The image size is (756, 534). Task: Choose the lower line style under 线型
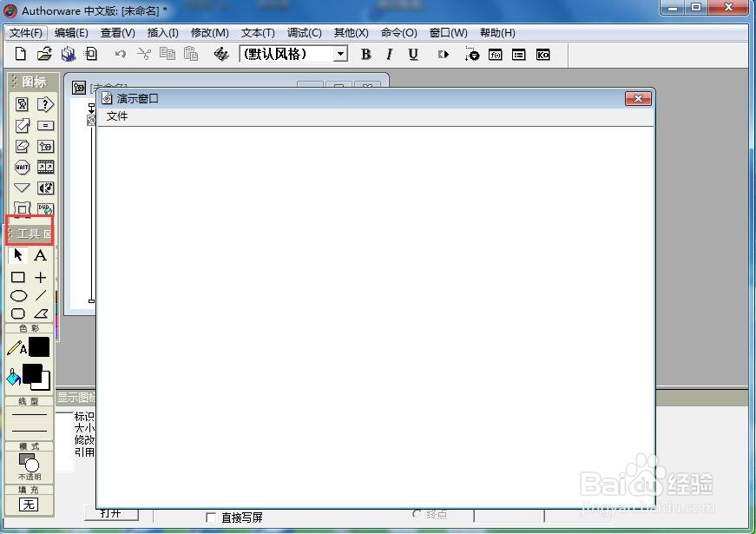point(30,431)
